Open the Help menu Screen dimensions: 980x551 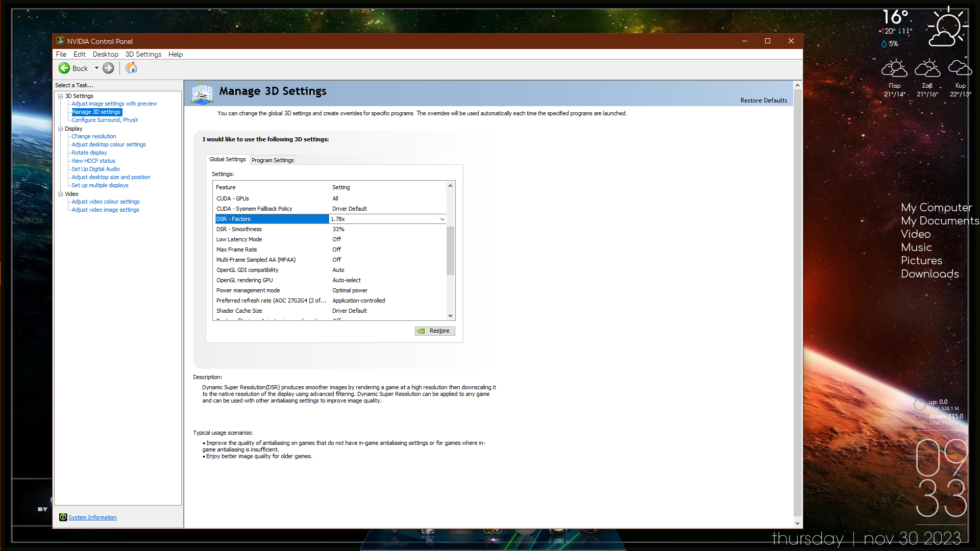(176, 54)
